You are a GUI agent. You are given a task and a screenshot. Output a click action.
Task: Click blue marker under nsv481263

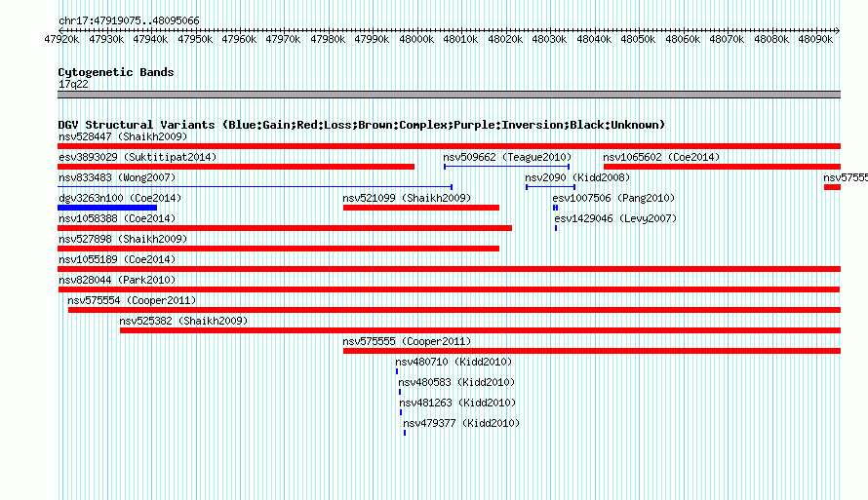(401, 412)
